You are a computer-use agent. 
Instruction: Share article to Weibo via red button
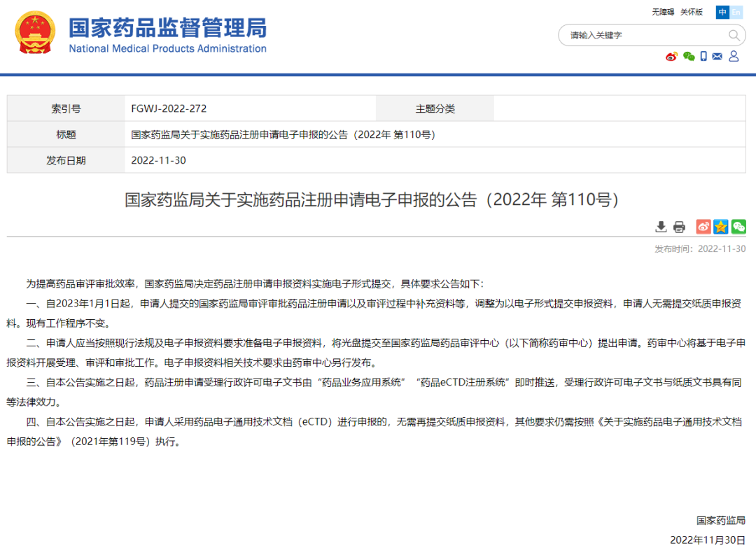click(x=703, y=227)
